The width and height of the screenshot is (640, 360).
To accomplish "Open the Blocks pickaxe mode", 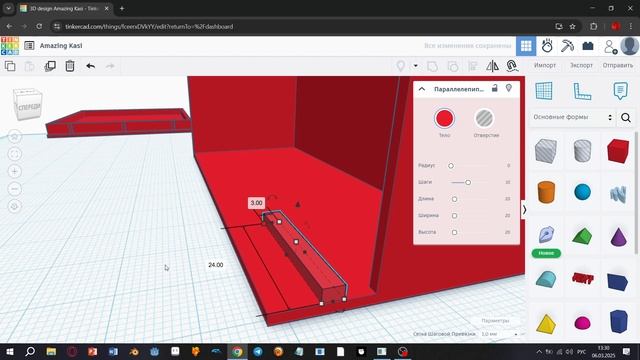I will (x=567, y=46).
